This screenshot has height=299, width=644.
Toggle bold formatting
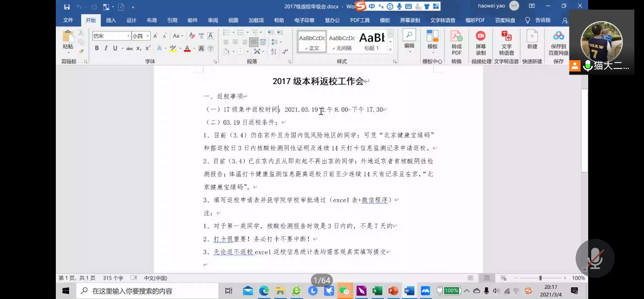click(x=96, y=49)
